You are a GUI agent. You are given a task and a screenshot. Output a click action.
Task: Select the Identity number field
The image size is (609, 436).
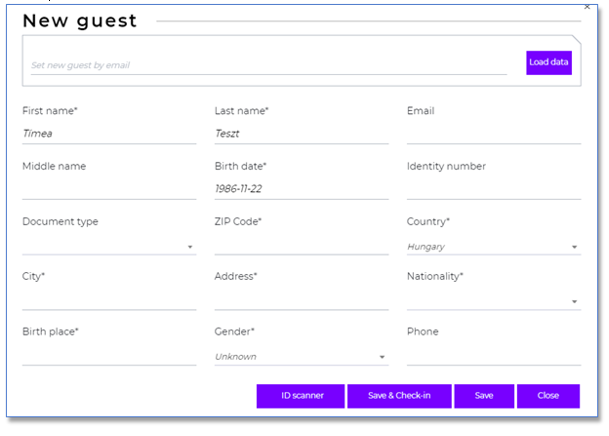(x=493, y=188)
